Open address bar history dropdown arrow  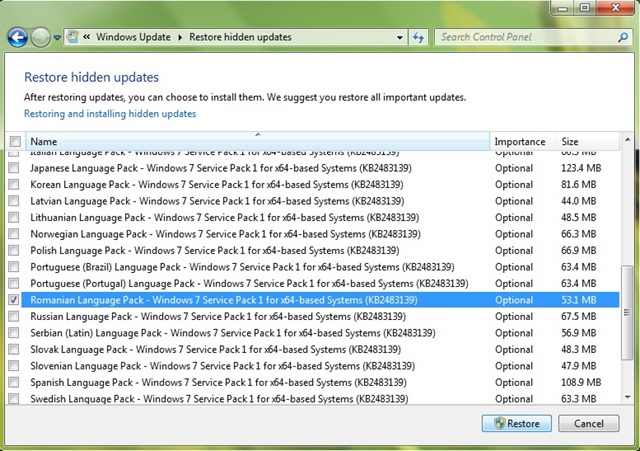400,38
